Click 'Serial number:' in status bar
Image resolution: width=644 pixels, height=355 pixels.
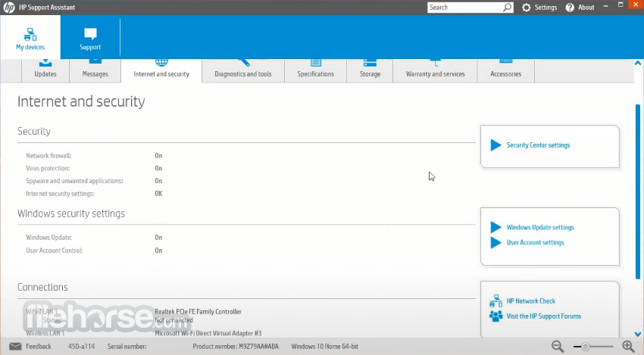tap(127, 347)
